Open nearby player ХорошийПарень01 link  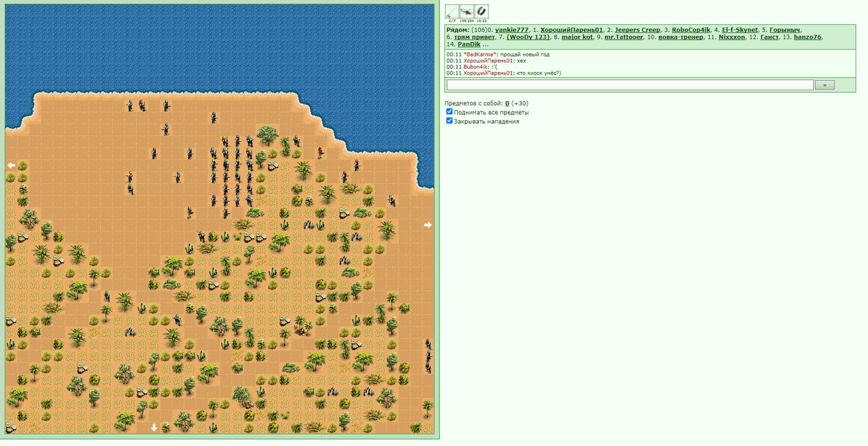572,30
